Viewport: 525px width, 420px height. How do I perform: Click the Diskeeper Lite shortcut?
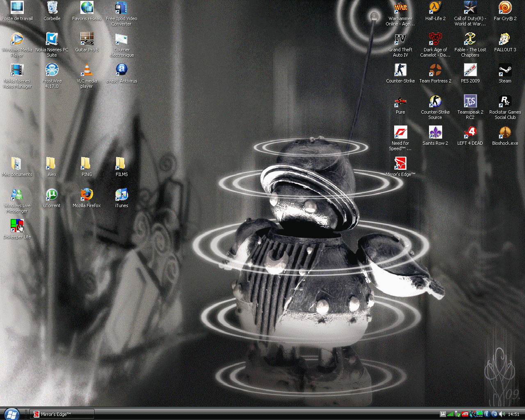click(x=17, y=226)
